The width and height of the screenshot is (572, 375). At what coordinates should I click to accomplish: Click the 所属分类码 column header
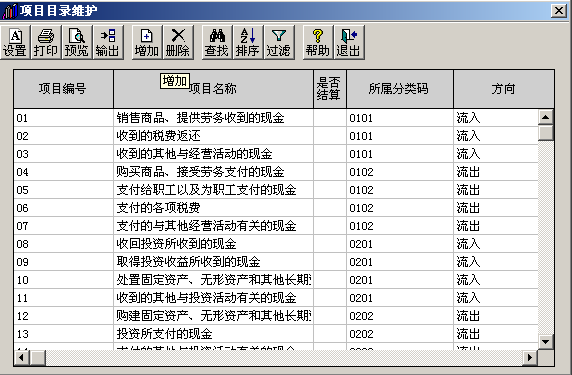tap(400, 89)
